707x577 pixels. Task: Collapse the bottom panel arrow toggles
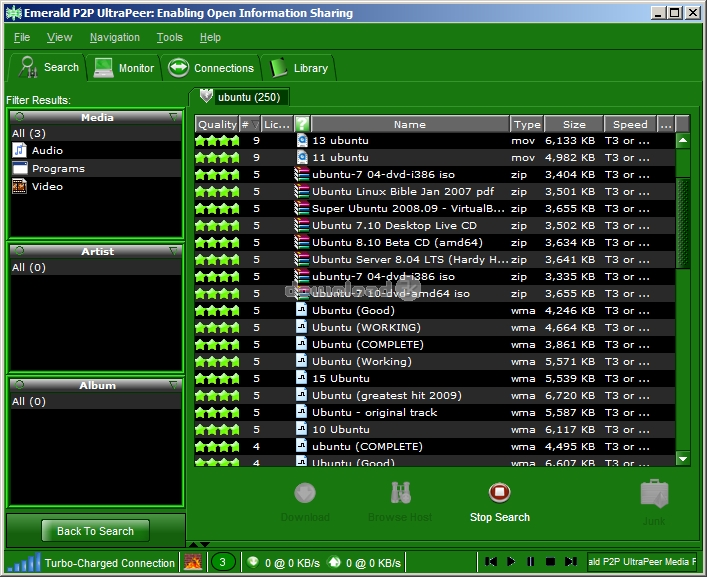[x=198, y=545]
